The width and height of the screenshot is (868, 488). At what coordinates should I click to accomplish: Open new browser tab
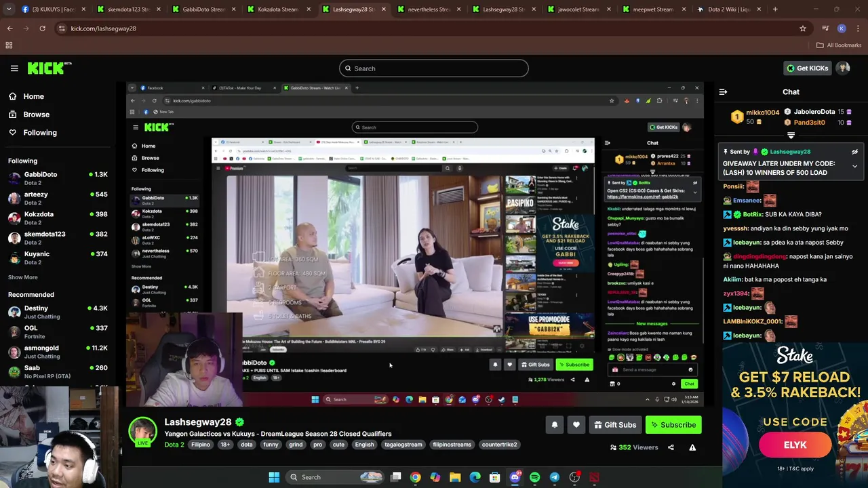click(775, 9)
